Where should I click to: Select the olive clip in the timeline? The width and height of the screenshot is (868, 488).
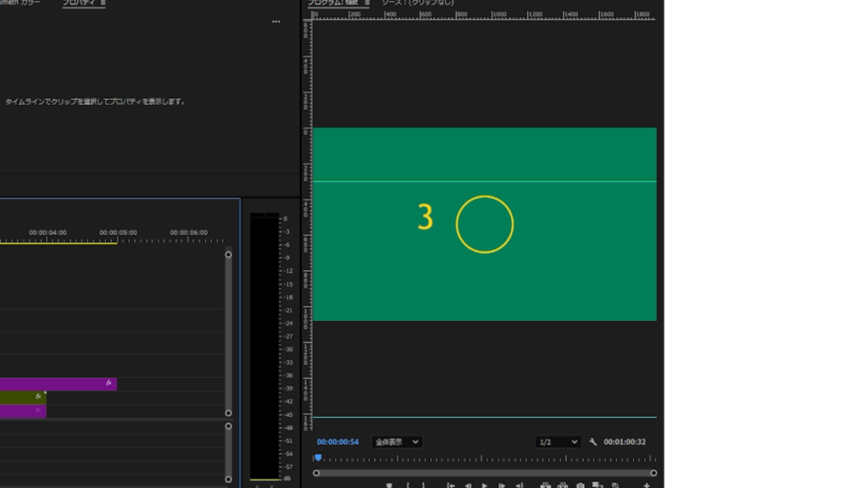23,396
